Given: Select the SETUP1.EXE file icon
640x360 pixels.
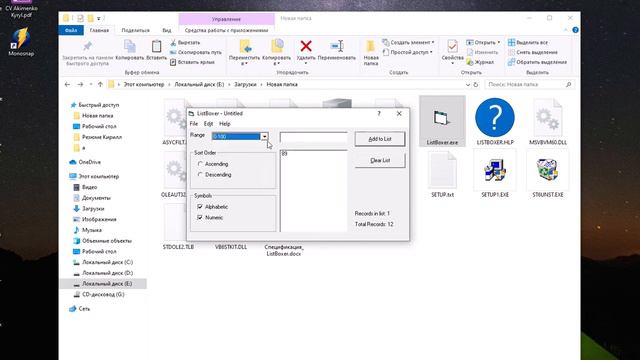Looking at the screenshot, I should (x=495, y=170).
